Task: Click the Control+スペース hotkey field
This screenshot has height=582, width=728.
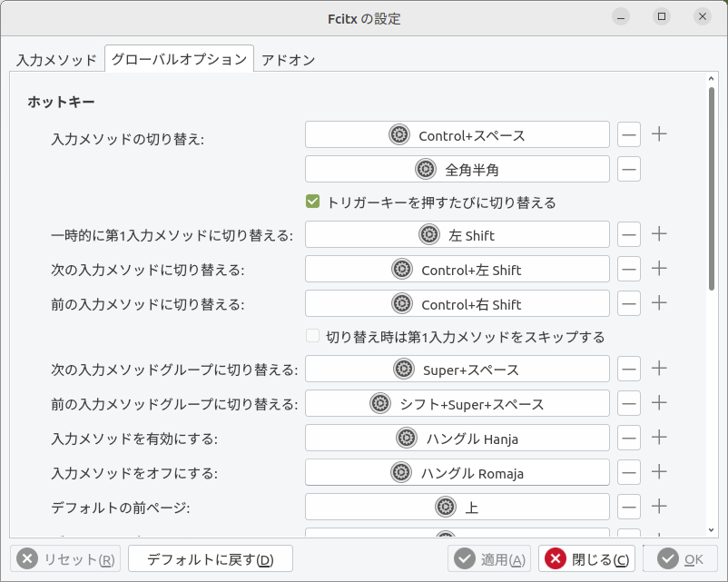Action: point(457,135)
